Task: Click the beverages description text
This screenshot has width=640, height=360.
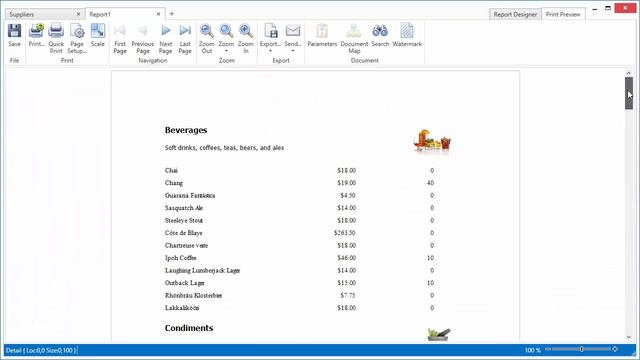Action: pyautogui.click(x=224, y=148)
